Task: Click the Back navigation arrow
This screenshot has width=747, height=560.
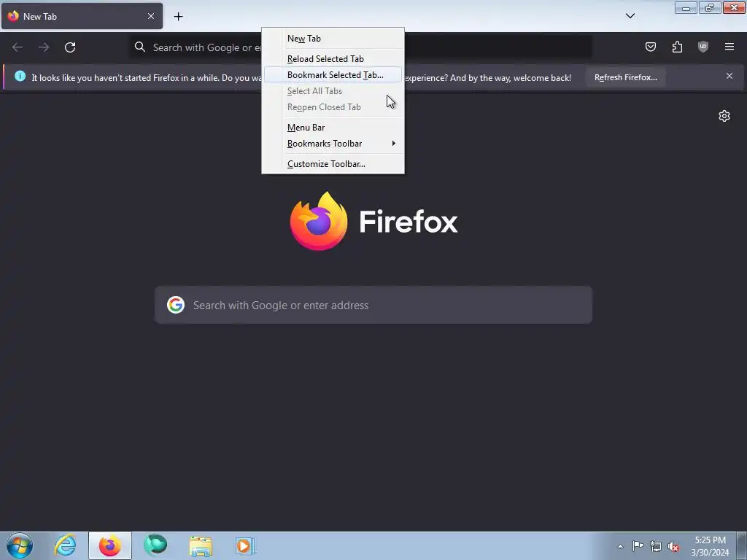Action: click(x=18, y=47)
